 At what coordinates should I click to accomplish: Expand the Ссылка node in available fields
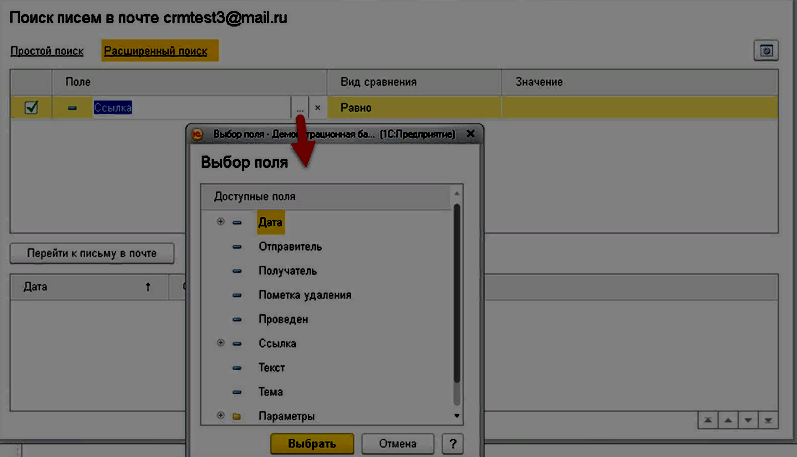coord(220,343)
